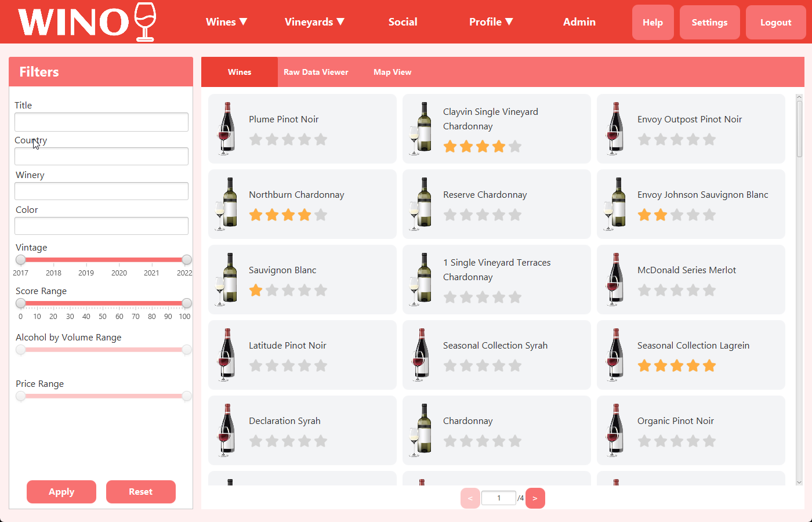
Task: Set Latitude Pinot Noir first star
Action: (256, 366)
